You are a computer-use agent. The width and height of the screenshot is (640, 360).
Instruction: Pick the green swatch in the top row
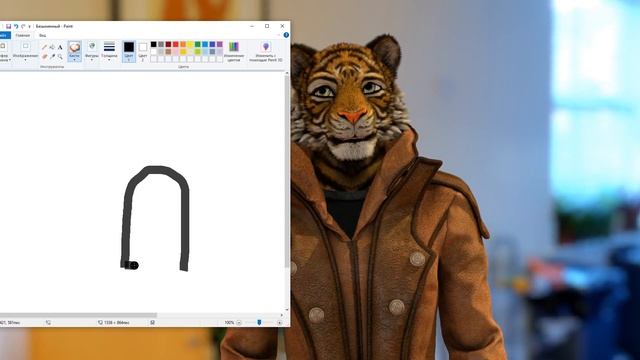click(198, 44)
